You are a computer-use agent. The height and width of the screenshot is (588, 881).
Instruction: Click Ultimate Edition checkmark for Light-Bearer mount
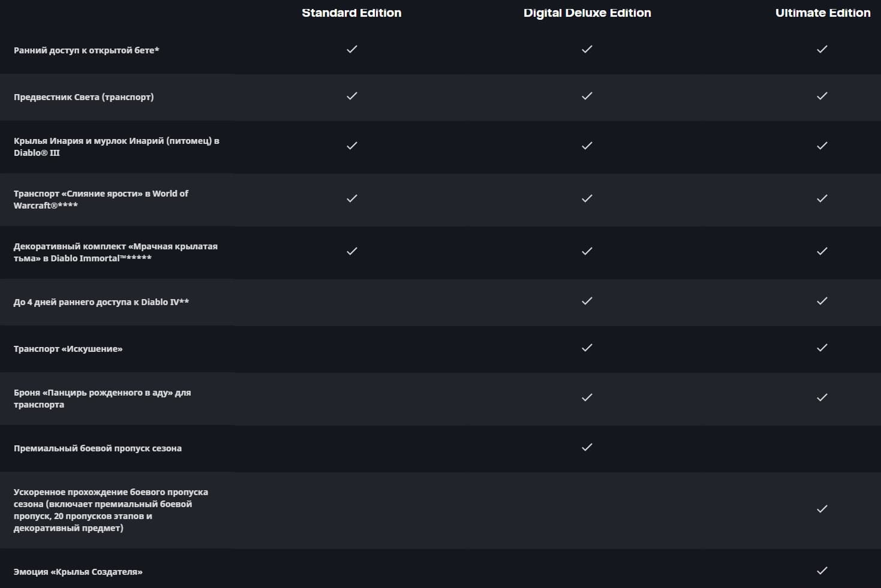(x=822, y=96)
